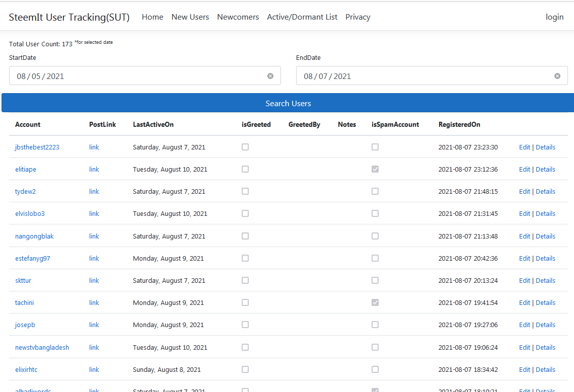
Task: Click the Total User Count: 173 text
Action: click(x=41, y=44)
